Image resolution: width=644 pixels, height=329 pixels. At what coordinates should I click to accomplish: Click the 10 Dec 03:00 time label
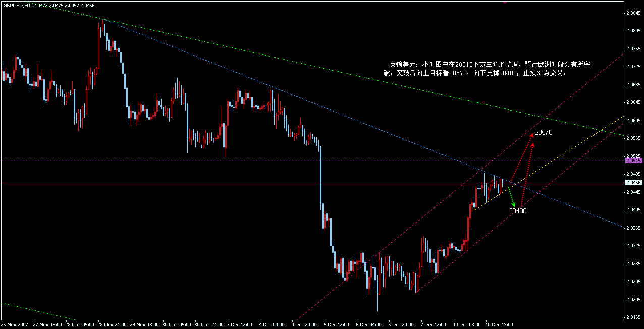(467, 325)
